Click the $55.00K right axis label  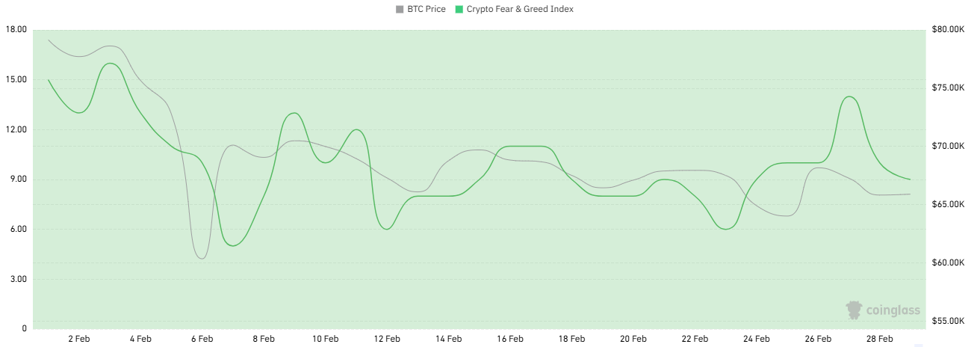(x=949, y=321)
